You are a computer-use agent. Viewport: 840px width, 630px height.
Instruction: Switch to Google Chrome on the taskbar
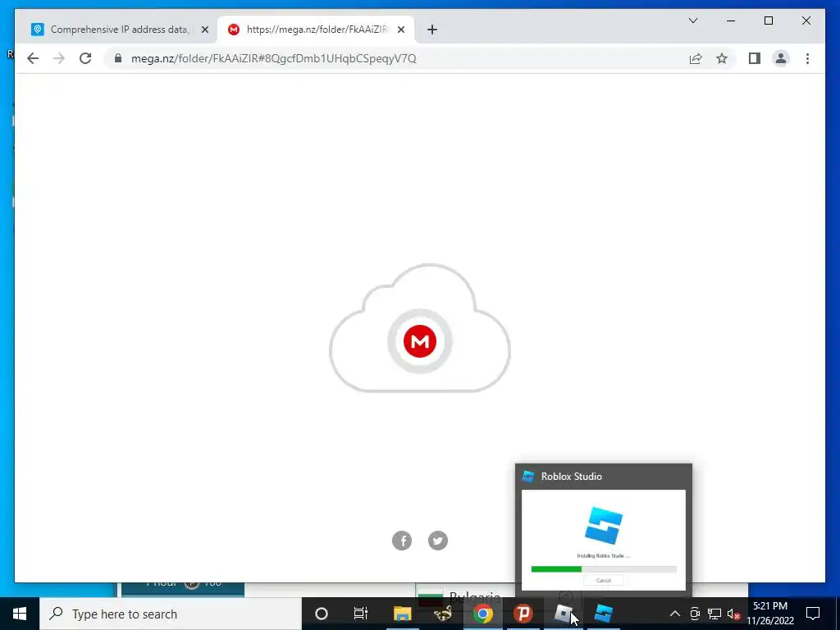point(482,614)
